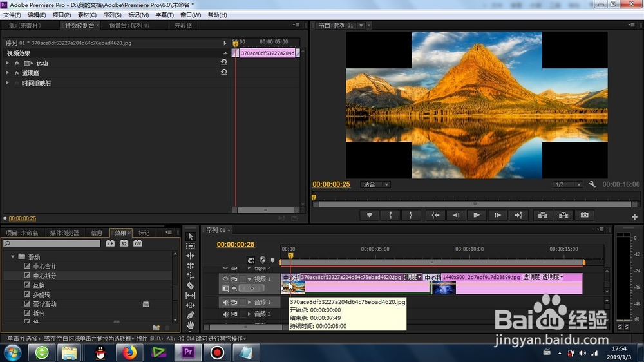Select the Pen tool
The height and width of the screenshot is (362, 644).
click(x=191, y=315)
